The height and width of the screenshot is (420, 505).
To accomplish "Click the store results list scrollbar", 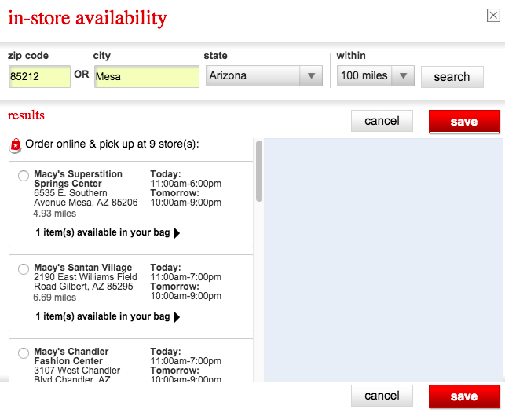I will coord(259,171).
